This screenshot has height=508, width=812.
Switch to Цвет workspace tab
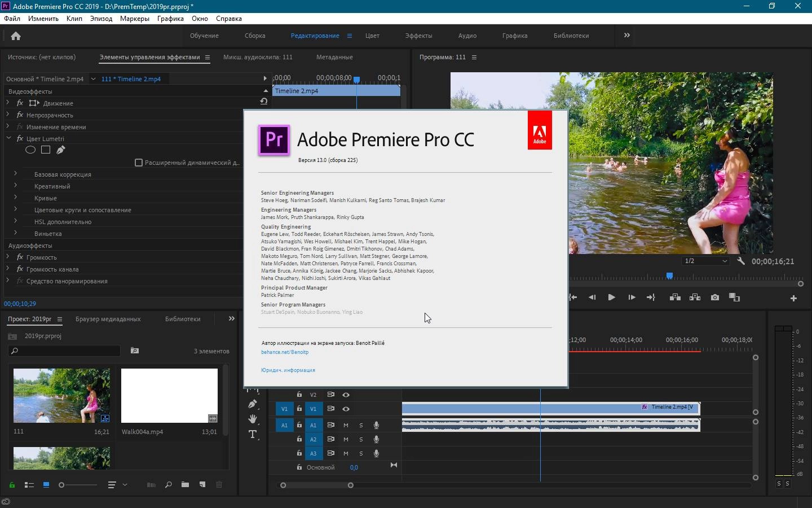[x=372, y=36]
